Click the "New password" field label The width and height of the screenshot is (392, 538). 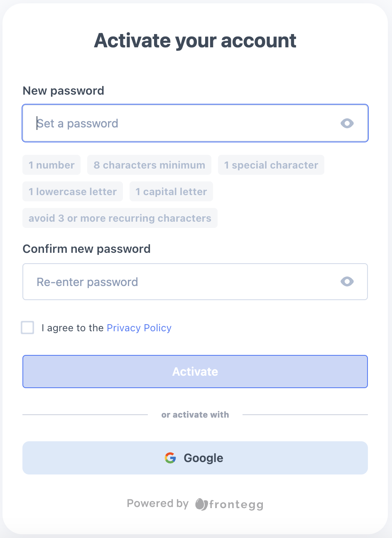tap(63, 91)
